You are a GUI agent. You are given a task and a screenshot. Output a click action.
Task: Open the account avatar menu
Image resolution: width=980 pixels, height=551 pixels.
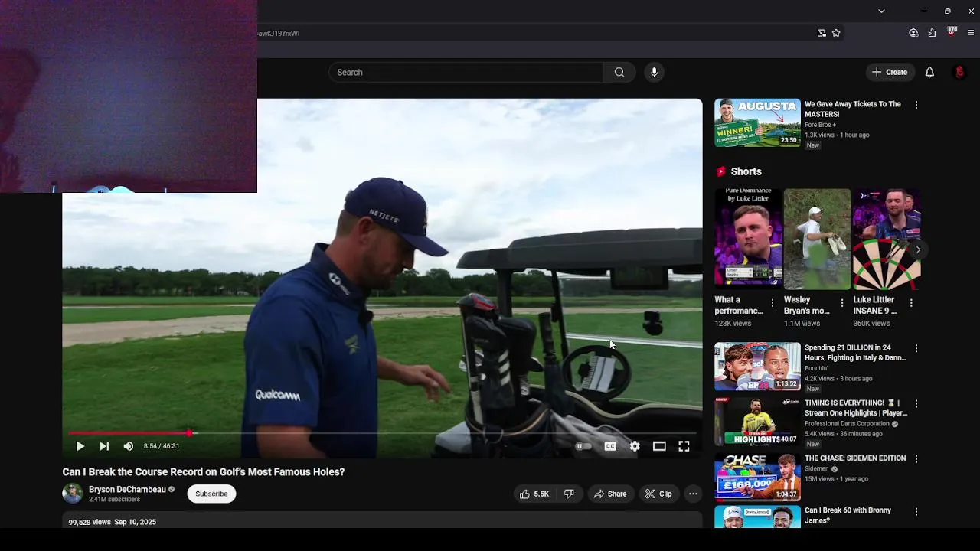pyautogui.click(x=959, y=72)
